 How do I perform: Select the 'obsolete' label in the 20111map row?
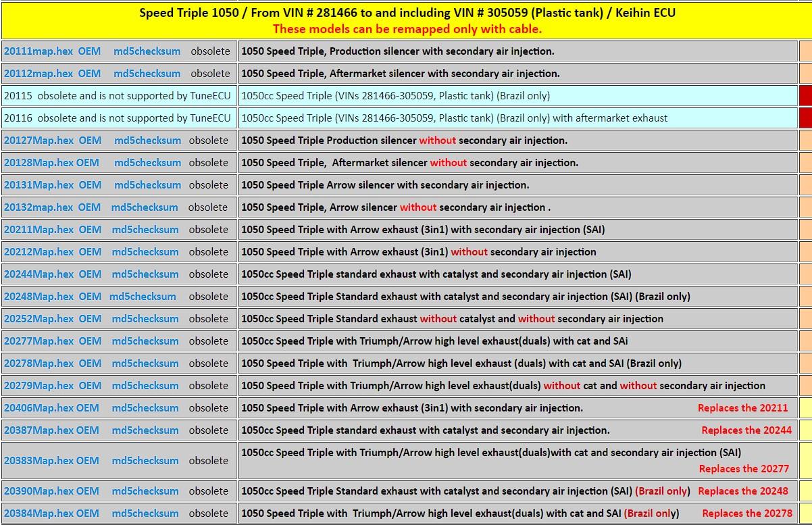point(210,51)
